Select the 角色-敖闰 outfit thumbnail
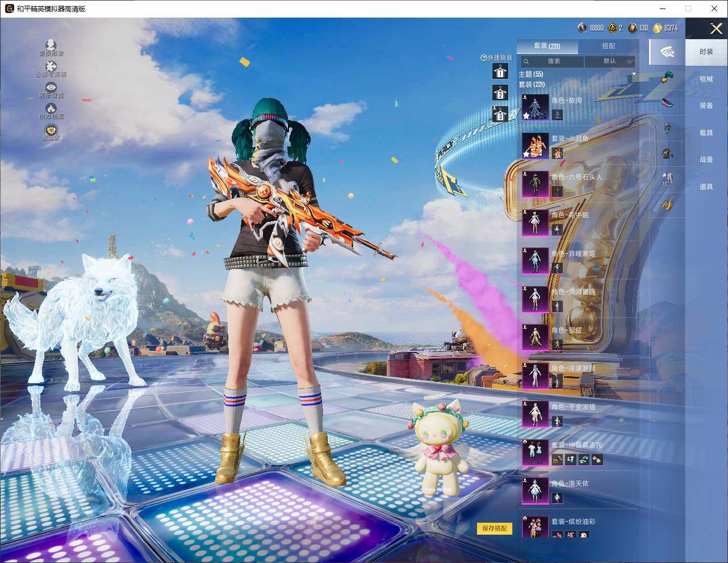728x563 pixels. tap(535, 107)
